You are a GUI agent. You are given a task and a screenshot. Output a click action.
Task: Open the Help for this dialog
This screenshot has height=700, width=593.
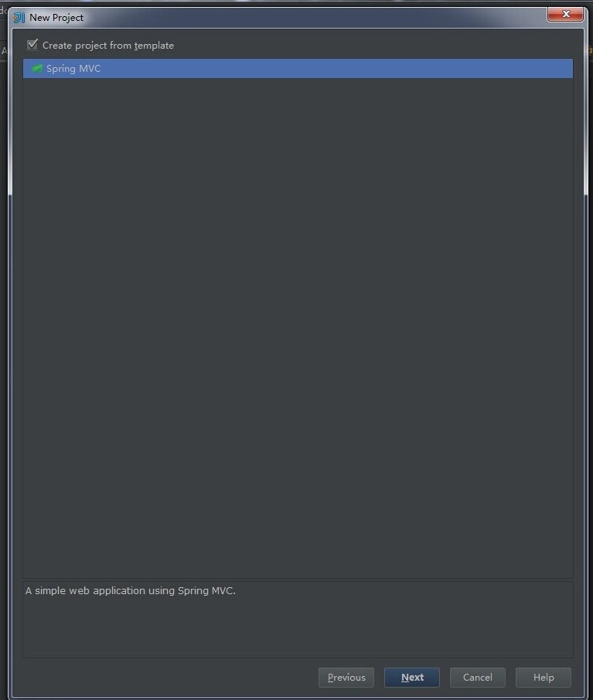tap(544, 678)
